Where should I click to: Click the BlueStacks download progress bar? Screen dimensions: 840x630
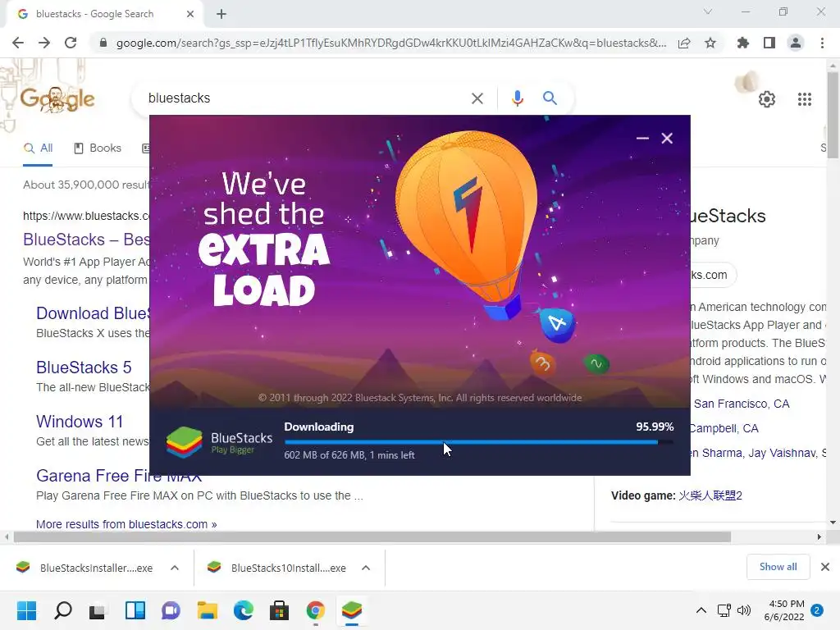coord(479,442)
